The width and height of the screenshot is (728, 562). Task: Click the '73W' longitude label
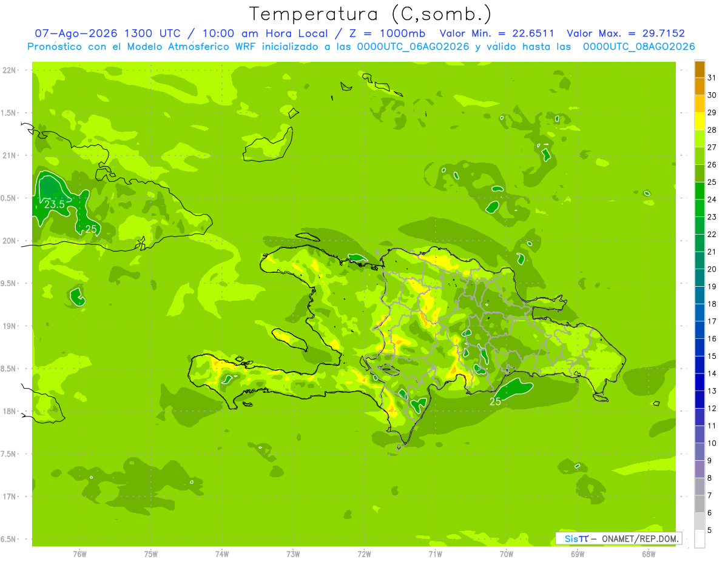coord(293,554)
